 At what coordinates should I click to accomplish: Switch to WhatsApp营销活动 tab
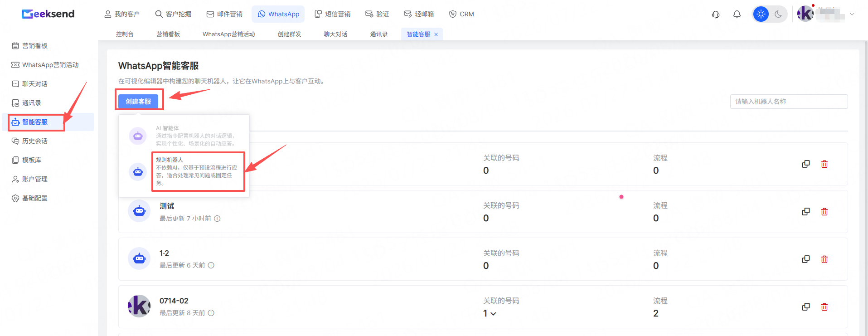(229, 34)
